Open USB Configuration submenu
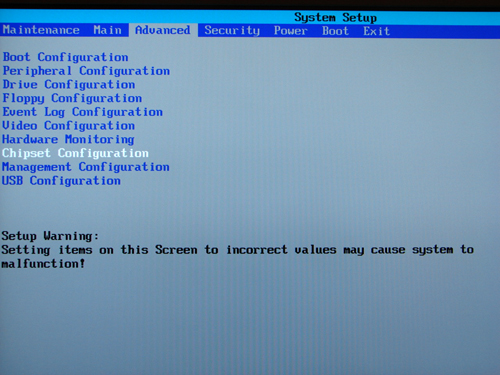500x375 pixels. coord(61,181)
